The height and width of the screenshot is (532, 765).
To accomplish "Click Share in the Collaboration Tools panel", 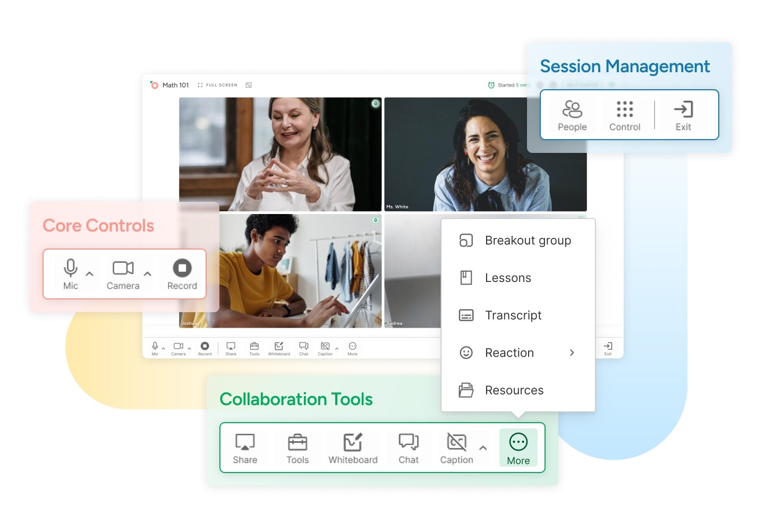I will 245,448.
